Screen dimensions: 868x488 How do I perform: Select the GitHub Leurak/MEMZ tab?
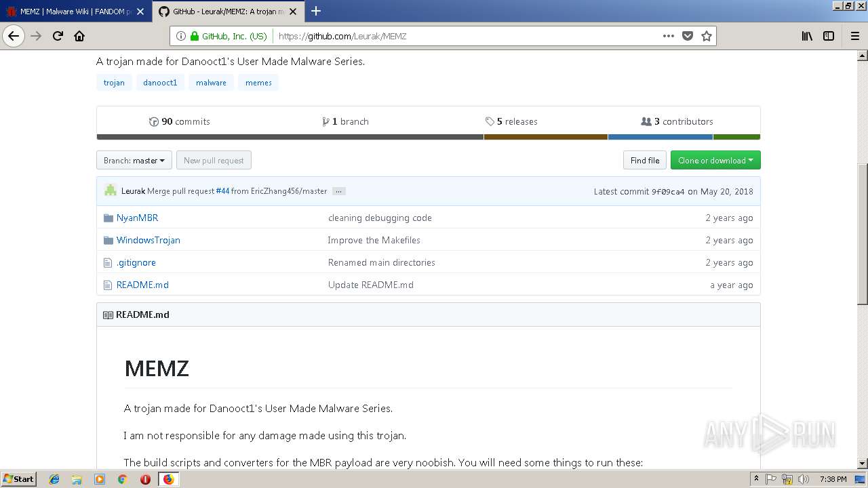(x=229, y=12)
